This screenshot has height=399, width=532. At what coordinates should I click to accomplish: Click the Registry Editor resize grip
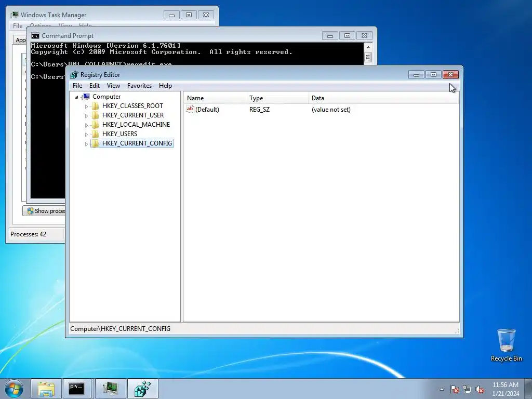(457, 331)
